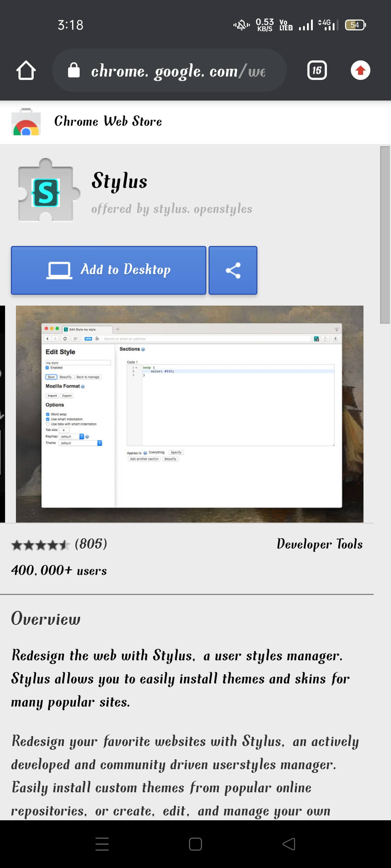Open the Developer Tools category link
This screenshot has height=868, width=391.
[x=320, y=544]
